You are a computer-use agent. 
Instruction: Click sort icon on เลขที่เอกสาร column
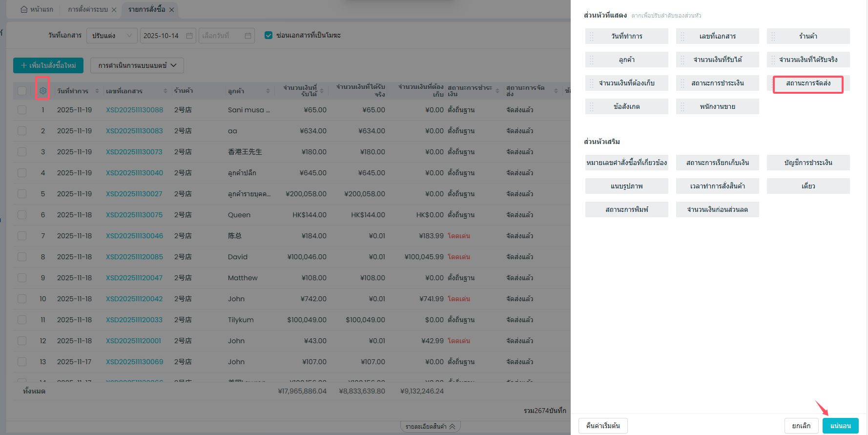coord(165,91)
